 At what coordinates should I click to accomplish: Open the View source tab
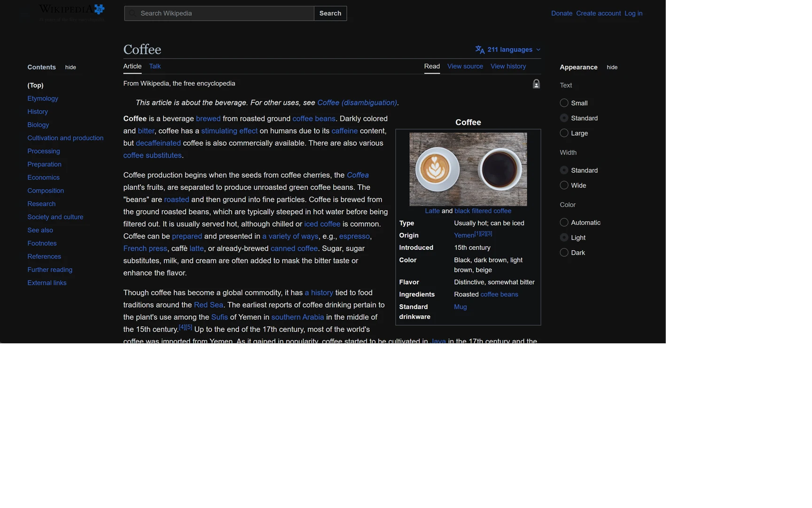(x=465, y=66)
